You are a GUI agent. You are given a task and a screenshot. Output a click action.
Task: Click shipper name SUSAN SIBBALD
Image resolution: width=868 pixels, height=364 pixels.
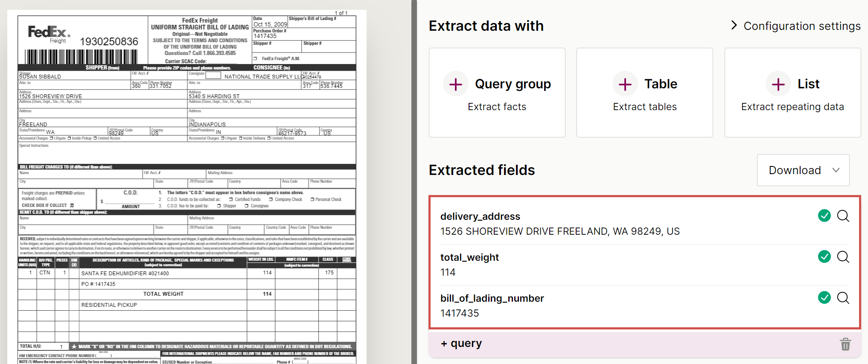tap(40, 77)
